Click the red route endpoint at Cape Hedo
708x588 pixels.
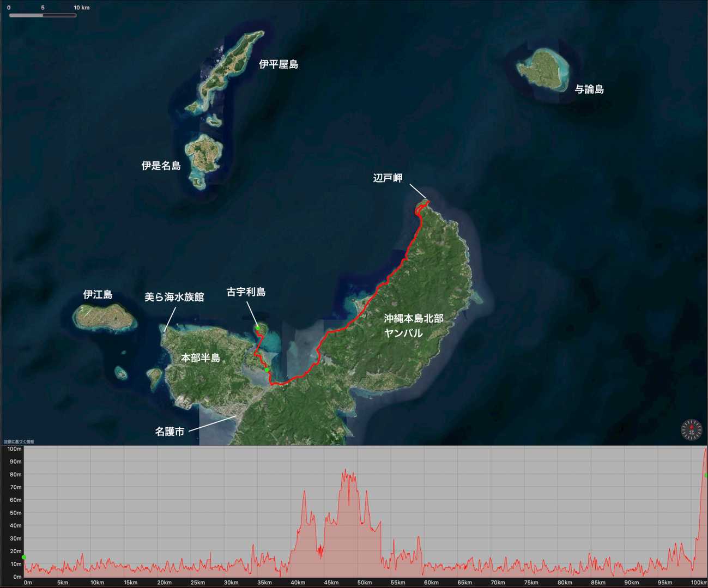point(428,202)
